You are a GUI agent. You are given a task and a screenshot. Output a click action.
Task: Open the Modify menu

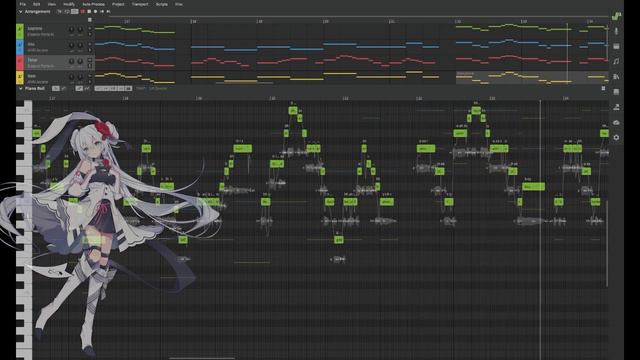69,4
